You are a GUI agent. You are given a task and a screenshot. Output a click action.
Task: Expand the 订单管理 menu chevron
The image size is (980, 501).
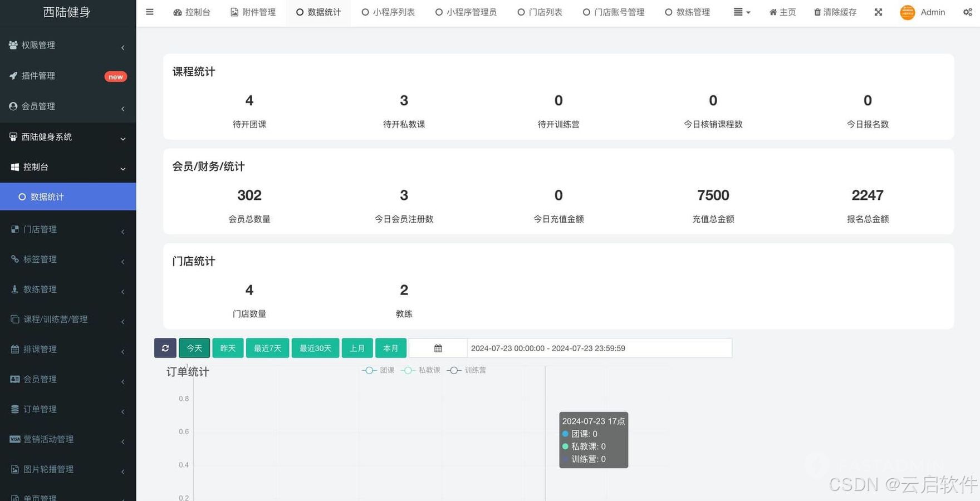coord(122,412)
